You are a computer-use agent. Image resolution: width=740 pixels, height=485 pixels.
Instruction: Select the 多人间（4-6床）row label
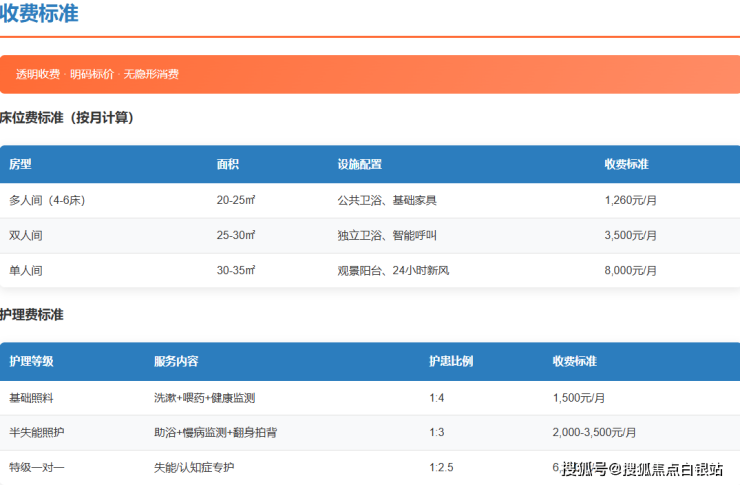pos(47,200)
